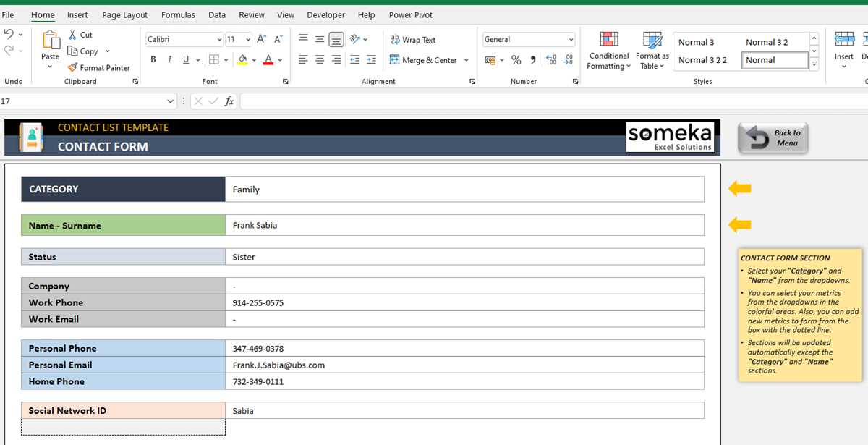
Task: Open the Fill Color yellow swatch
Action: pyautogui.click(x=242, y=60)
